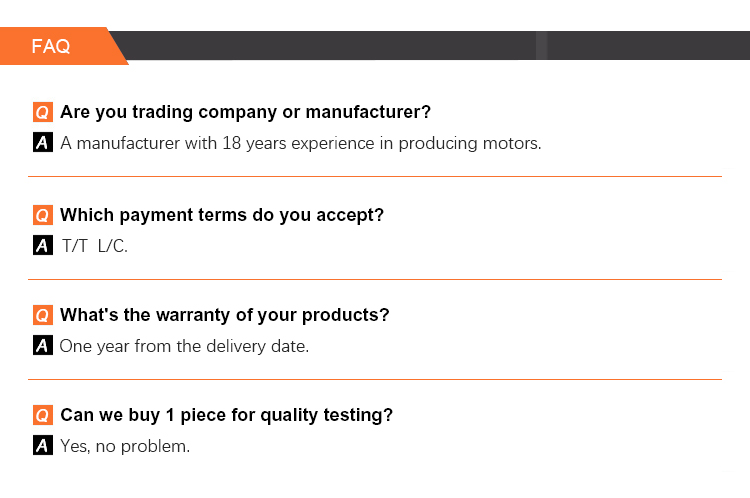Click the A icon beside T/T L/C answer
The width and height of the screenshot is (750, 498).
point(42,246)
